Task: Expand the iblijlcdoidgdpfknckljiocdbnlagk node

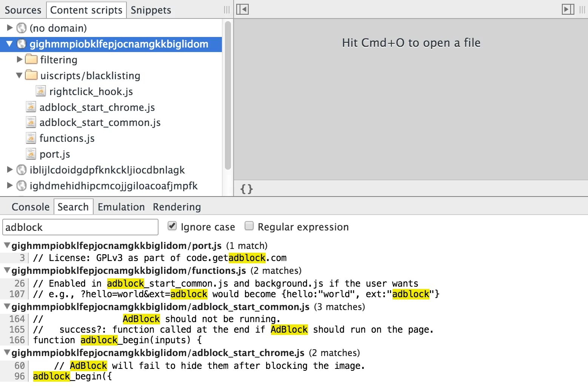Action: (x=10, y=170)
